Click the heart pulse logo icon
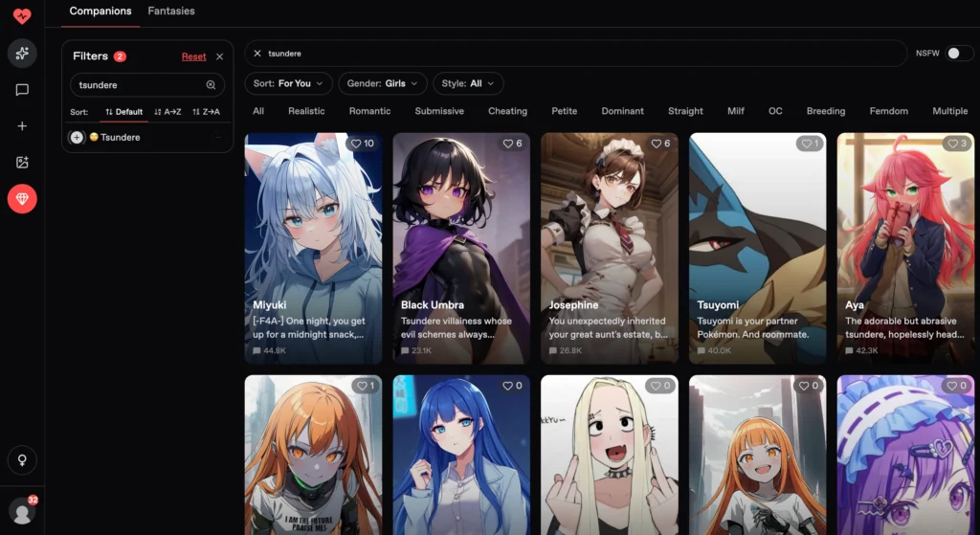 pos(22,15)
